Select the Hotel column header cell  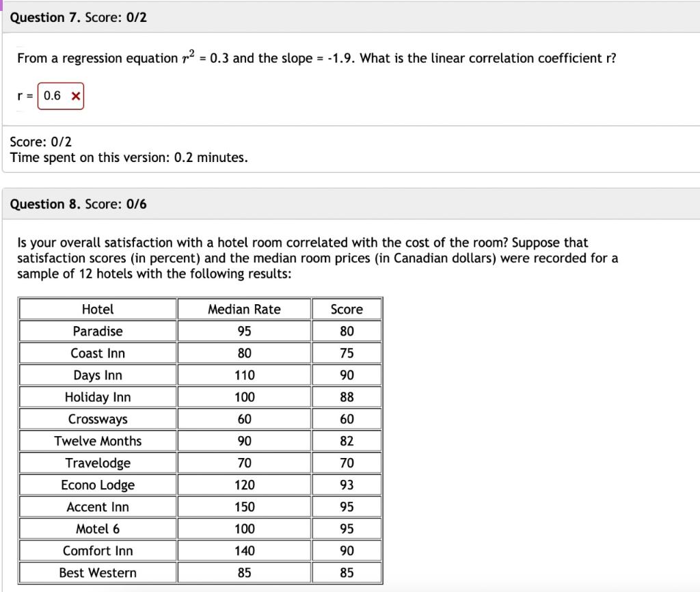coord(97,309)
